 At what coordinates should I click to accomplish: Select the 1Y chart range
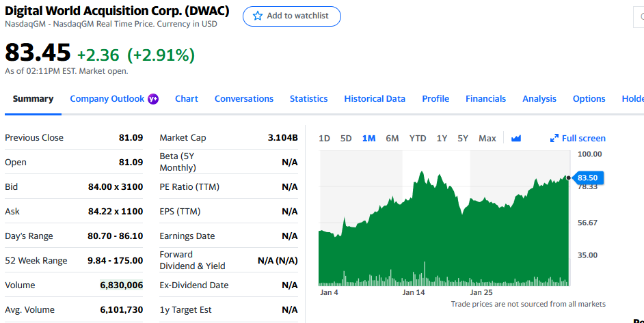click(x=442, y=139)
